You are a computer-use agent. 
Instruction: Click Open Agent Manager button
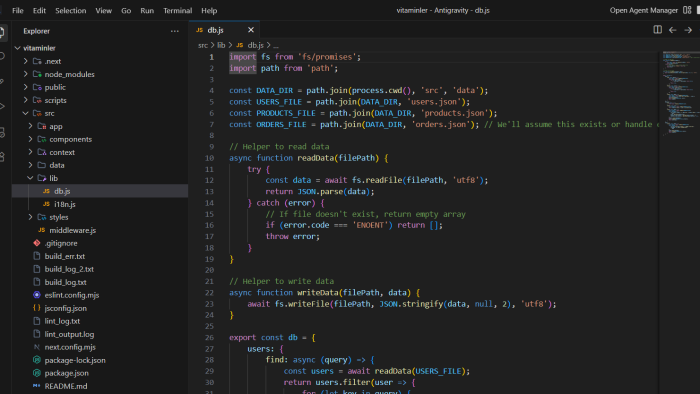click(x=643, y=10)
